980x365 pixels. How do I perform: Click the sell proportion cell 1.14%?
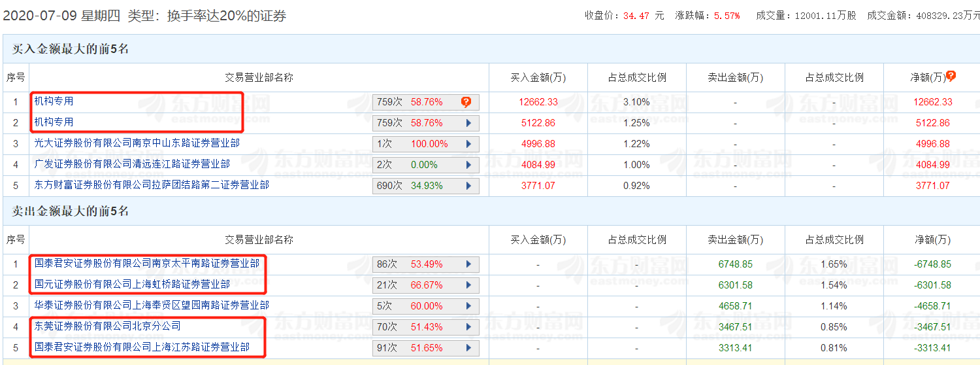pyautogui.click(x=834, y=306)
